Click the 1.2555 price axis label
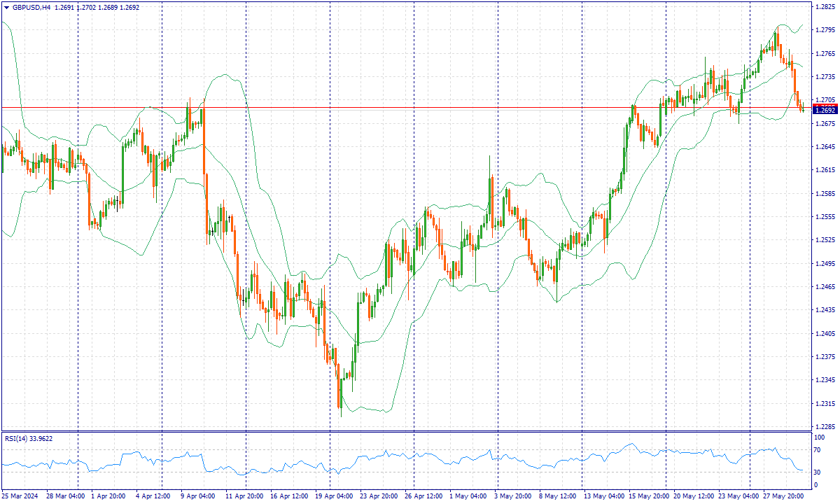Viewport: 840px width, 504px height. 825,216
